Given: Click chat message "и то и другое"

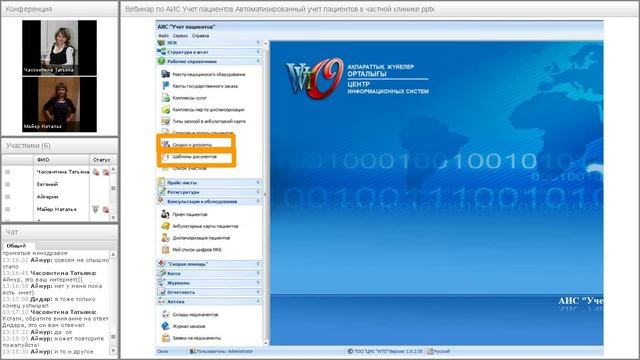Looking at the screenshot, I should pyautogui.click(x=74, y=351).
